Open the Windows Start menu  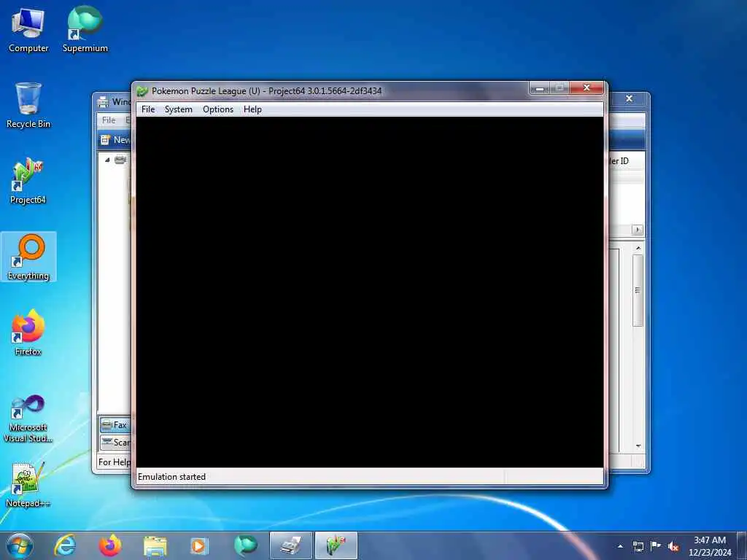pyautogui.click(x=20, y=545)
